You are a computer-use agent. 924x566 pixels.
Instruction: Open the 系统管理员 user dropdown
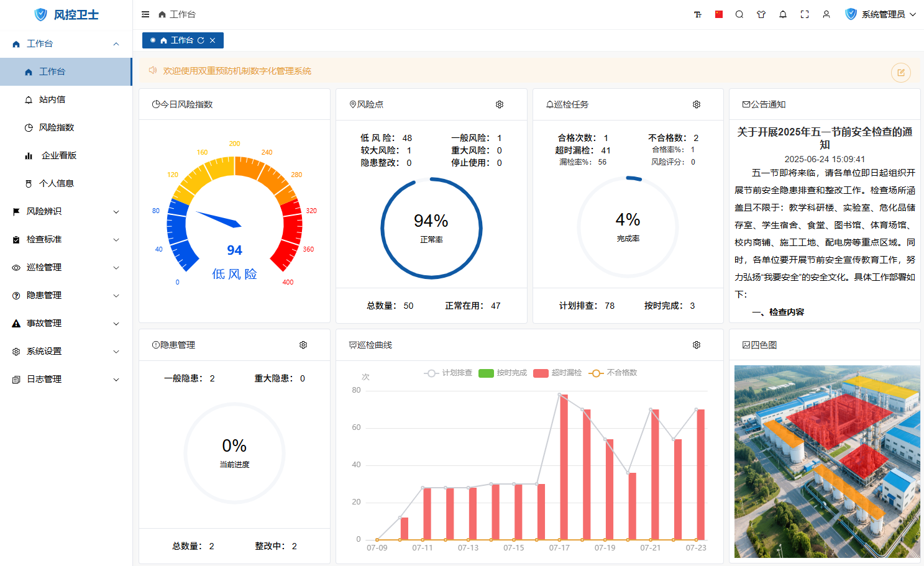pyautogui.click(x=881, y=14)
